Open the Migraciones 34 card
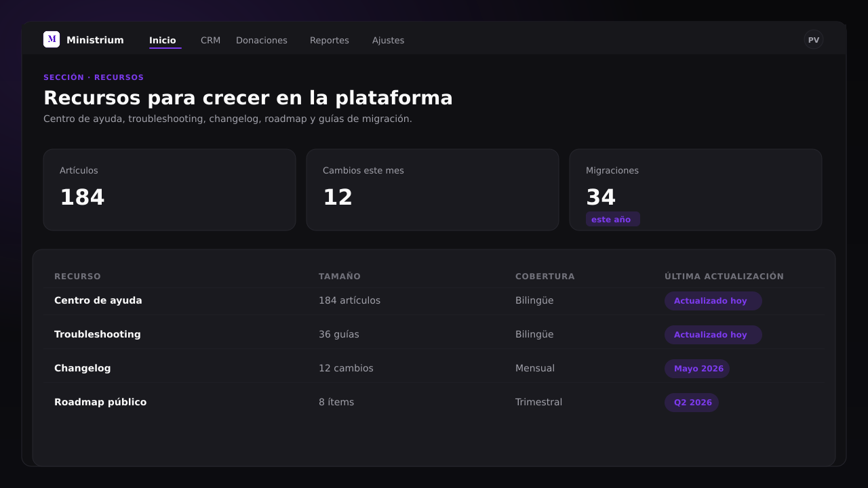 click(x=696, y=190)
